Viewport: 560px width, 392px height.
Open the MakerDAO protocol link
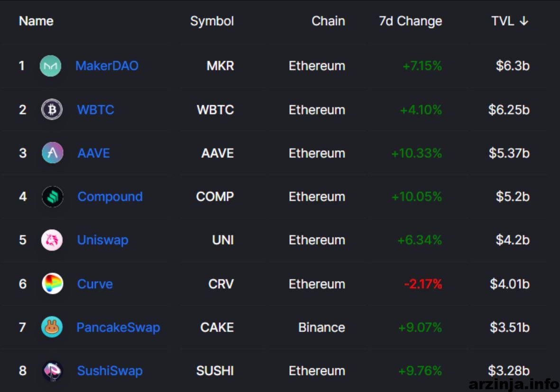[x=107, y=66]
